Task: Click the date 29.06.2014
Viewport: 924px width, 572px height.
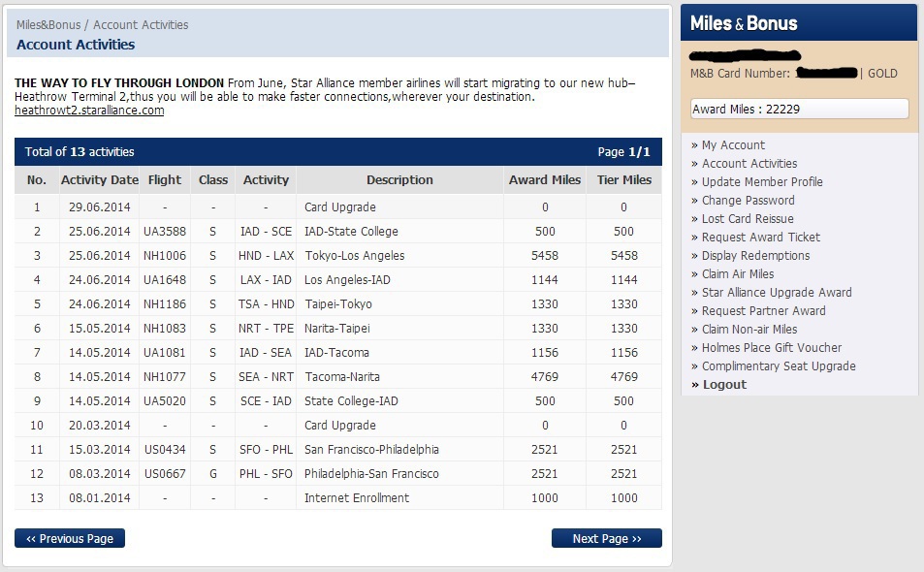Action: click(x=100, y=207)
